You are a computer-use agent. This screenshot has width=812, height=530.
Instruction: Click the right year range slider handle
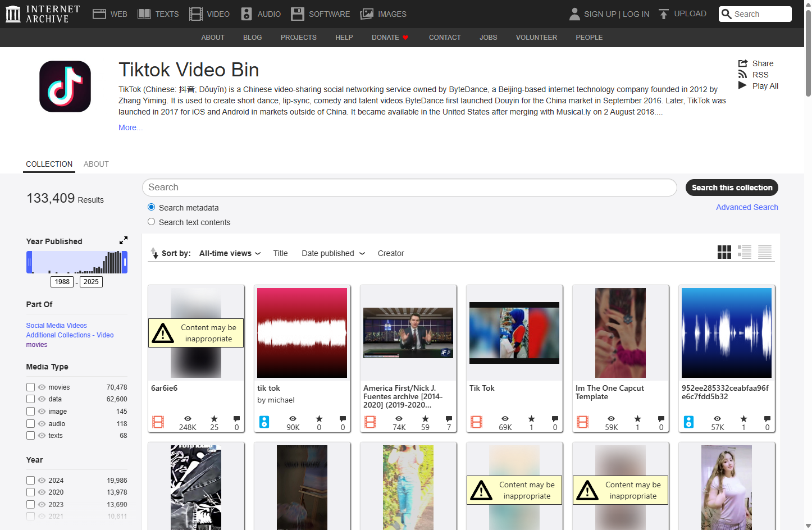click(125, 262)
